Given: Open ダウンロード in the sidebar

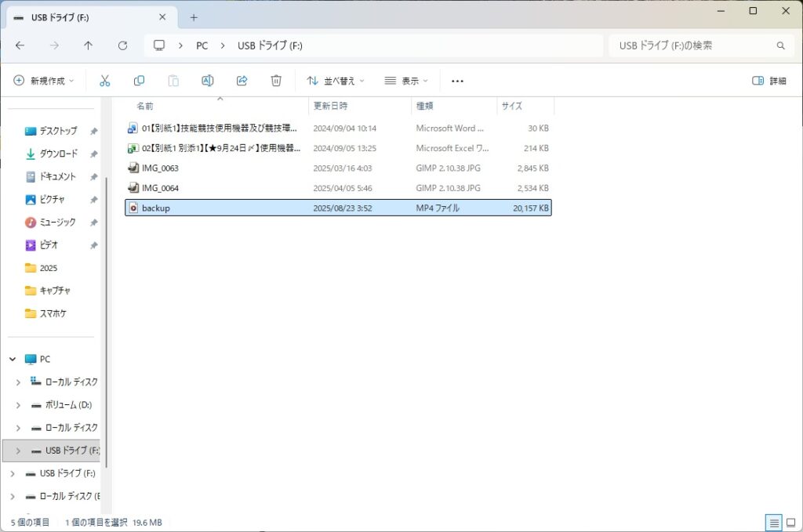Looking at the screenshot, I should [x=58, y=154].
